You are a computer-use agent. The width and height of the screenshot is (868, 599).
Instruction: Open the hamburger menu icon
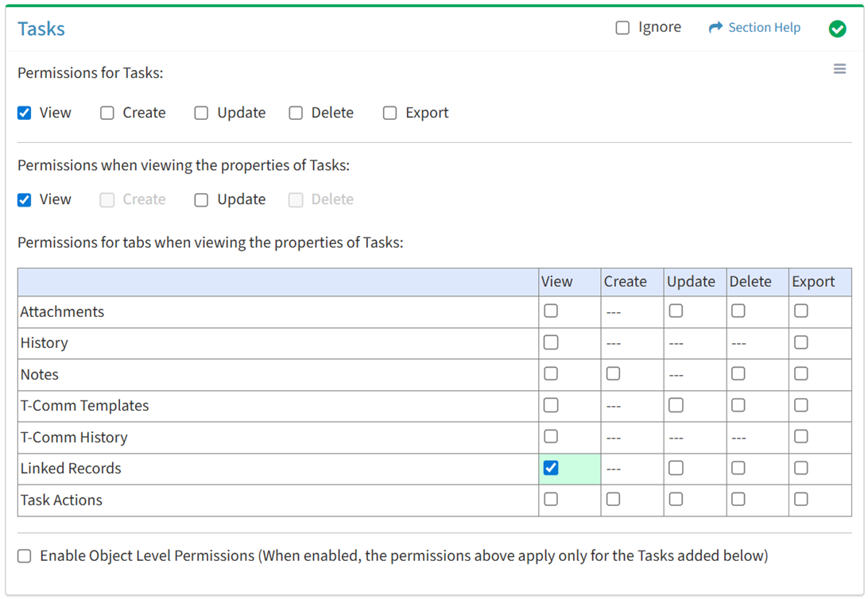click(x=839, y=69)
